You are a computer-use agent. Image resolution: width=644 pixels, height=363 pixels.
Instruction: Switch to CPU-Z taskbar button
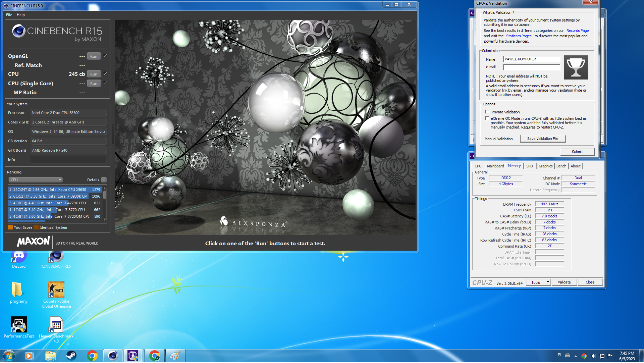point(133,356)
